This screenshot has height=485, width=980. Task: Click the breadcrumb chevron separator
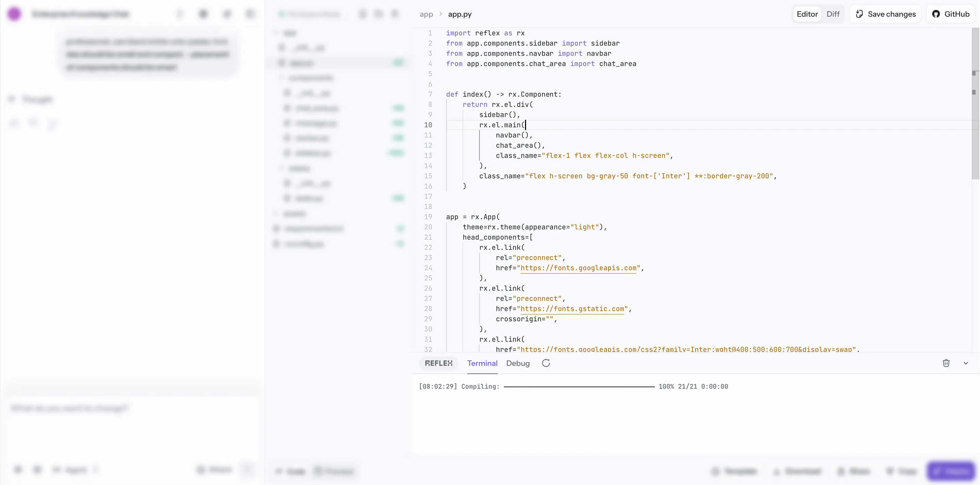pyautogui.click(x=441, y=14)
